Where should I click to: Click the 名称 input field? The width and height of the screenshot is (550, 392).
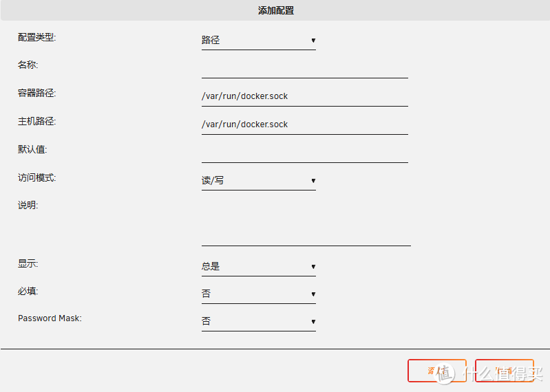coord(304,69)
